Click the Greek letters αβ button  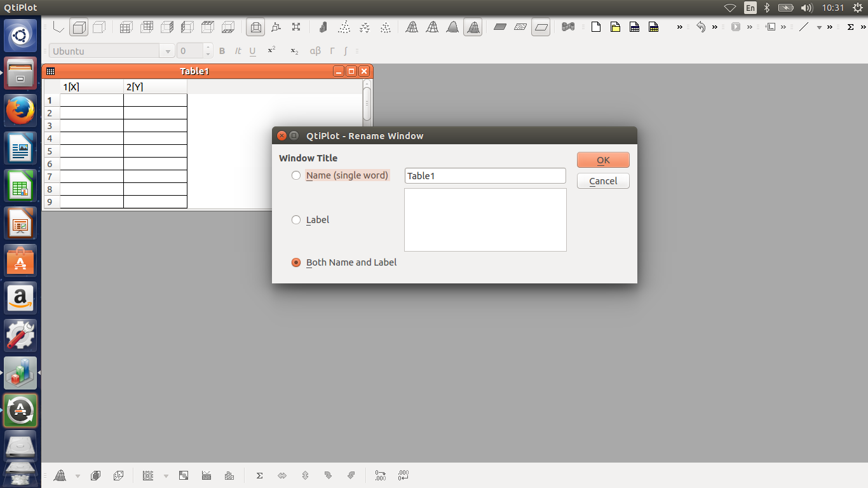coord(315,51)
